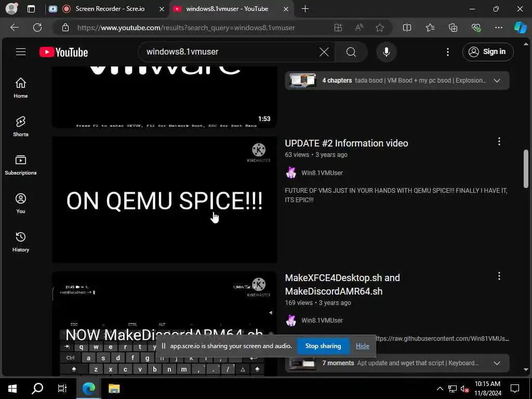Start voice search with the microphone
The height and width of the screenshot is (399, 532).
386,52
